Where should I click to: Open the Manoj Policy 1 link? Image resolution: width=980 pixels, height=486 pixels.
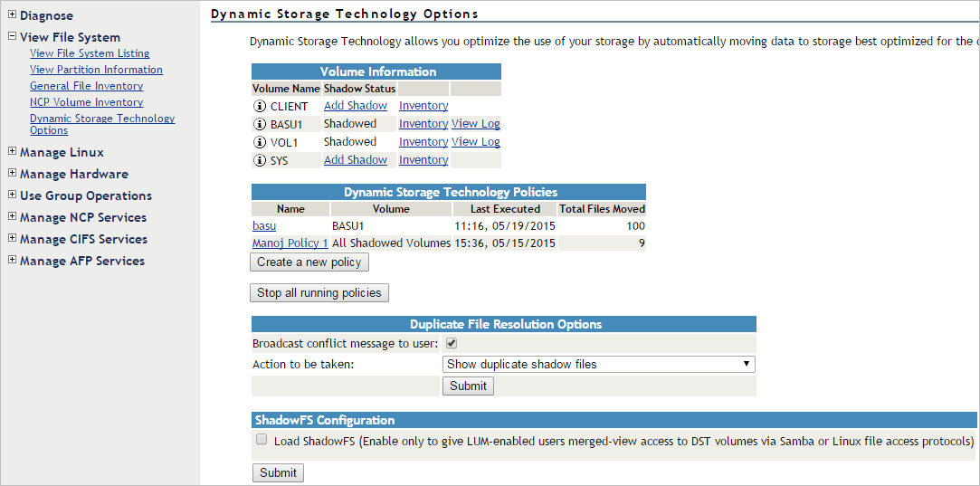point(290,243)
